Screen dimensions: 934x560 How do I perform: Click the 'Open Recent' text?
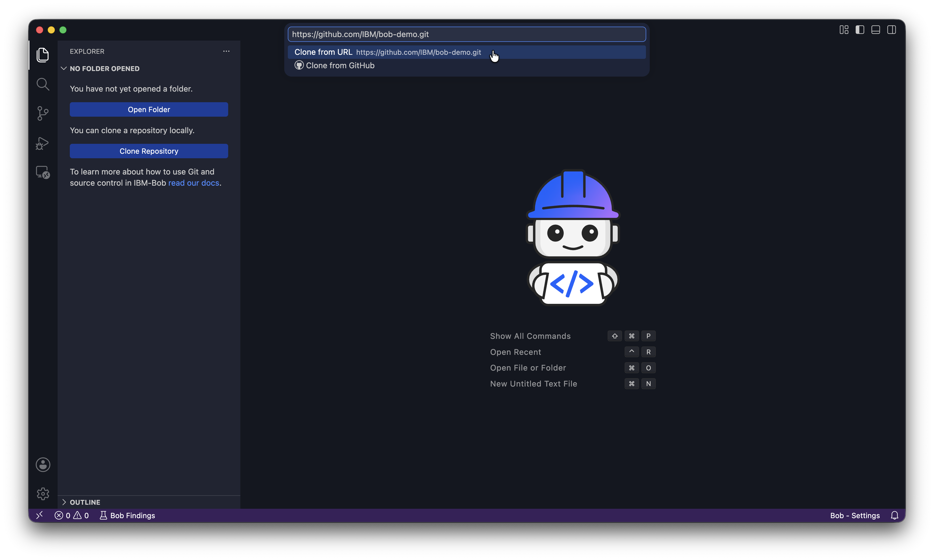click(x=515, y=352)
